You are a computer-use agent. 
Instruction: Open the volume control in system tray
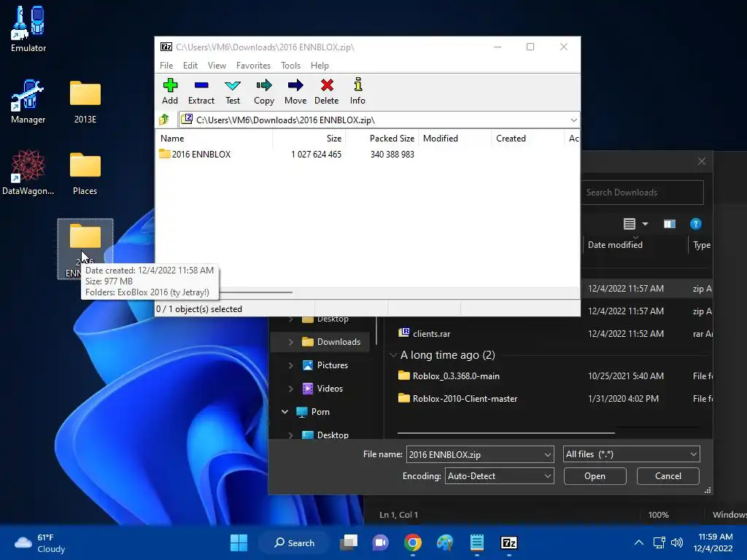click(x=676, y=542)
